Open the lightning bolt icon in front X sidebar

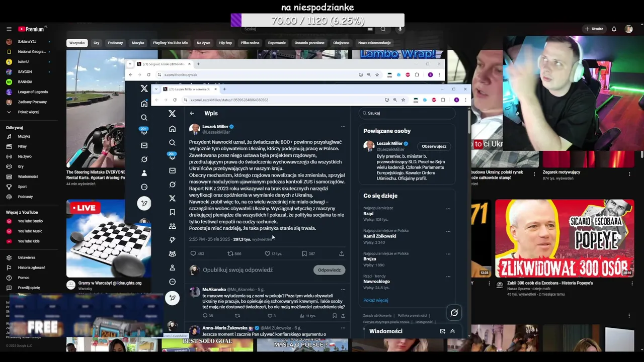(x=172, y=240)
